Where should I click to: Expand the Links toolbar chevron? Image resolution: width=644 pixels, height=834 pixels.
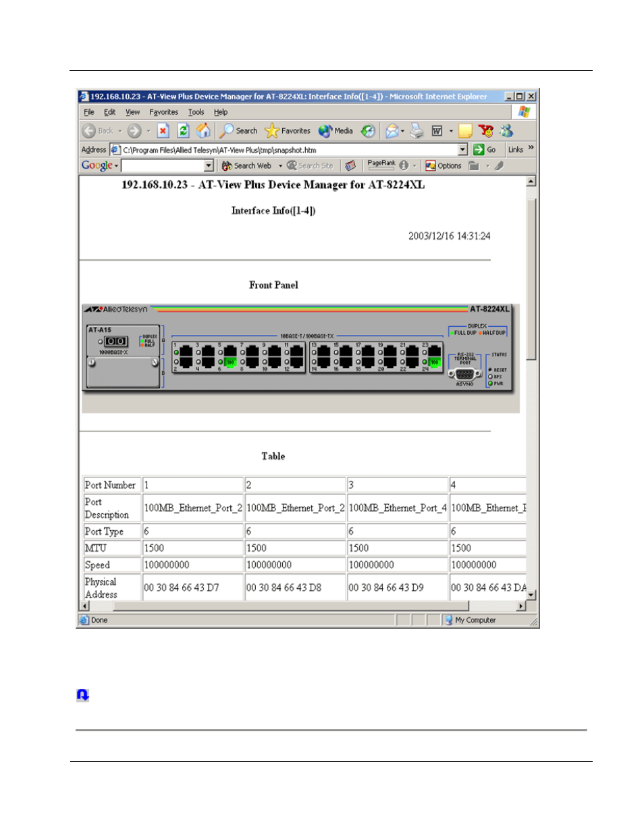click(x=531, y=148)
